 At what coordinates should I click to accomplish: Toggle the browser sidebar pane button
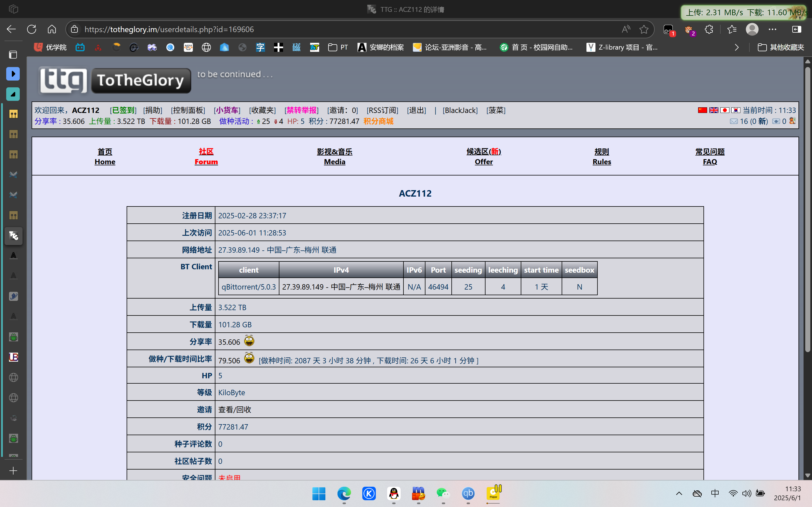point(796,29)
